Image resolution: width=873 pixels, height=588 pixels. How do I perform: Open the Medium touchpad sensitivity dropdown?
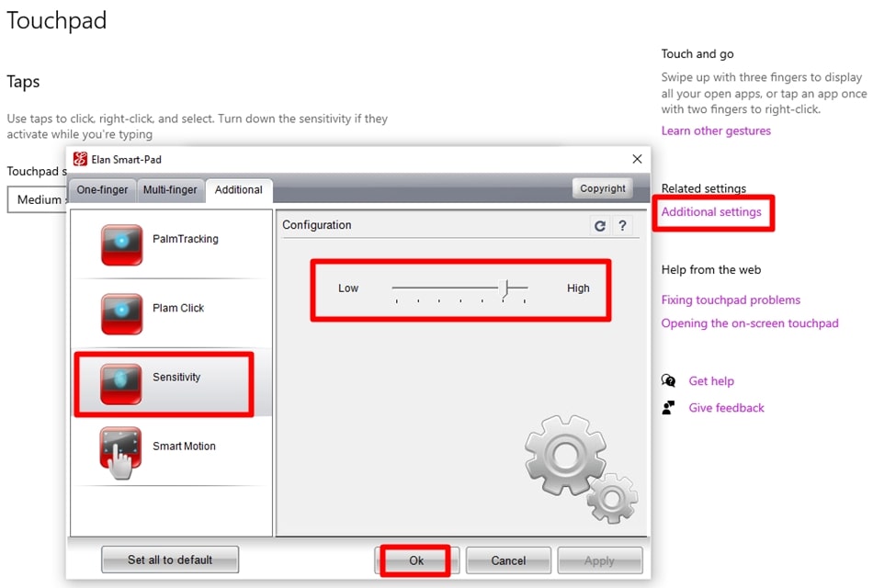[x=38, y=199]
